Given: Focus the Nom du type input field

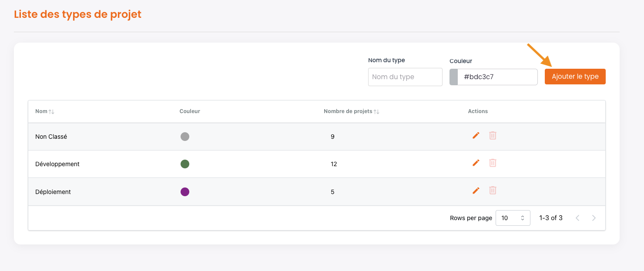Looking at the screenshot, I should [x=405, y=77].
